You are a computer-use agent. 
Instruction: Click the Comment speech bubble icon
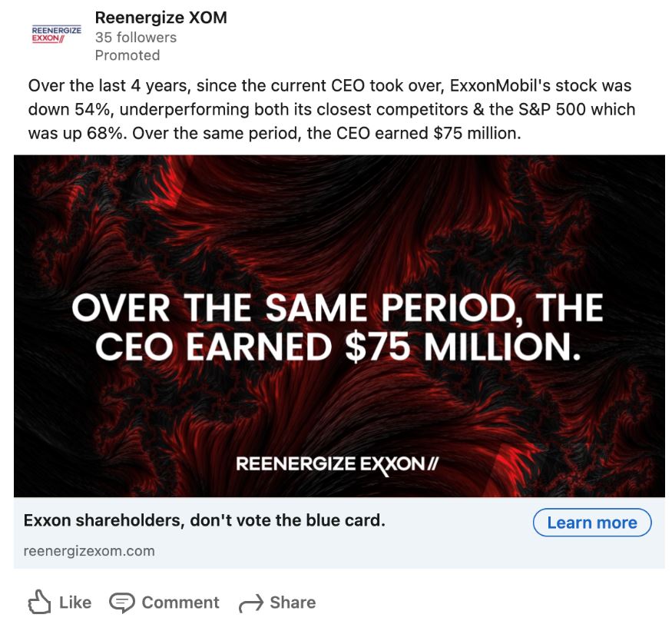tap(122, 603)
